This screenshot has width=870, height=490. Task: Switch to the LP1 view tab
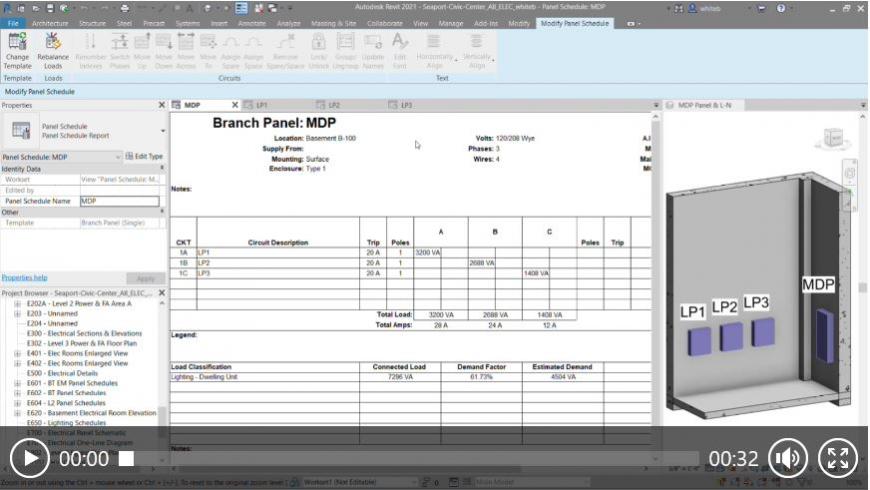(x=261, y=105)
